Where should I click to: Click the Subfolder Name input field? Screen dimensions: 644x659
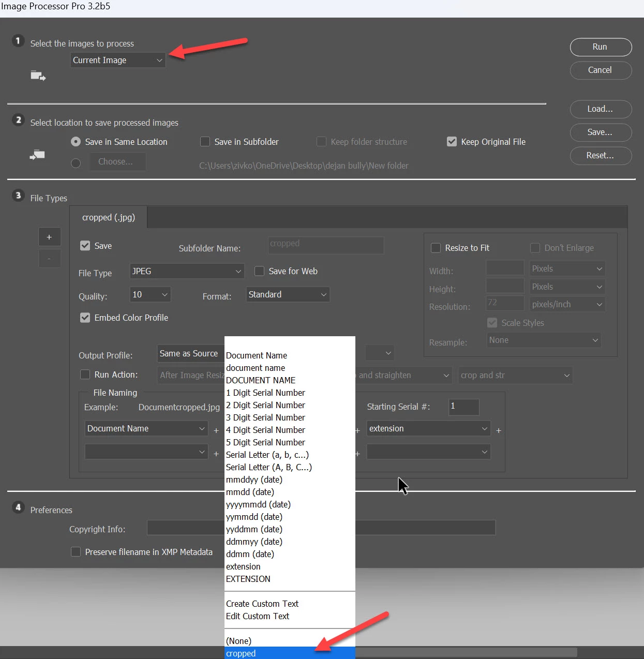[326, 245]
